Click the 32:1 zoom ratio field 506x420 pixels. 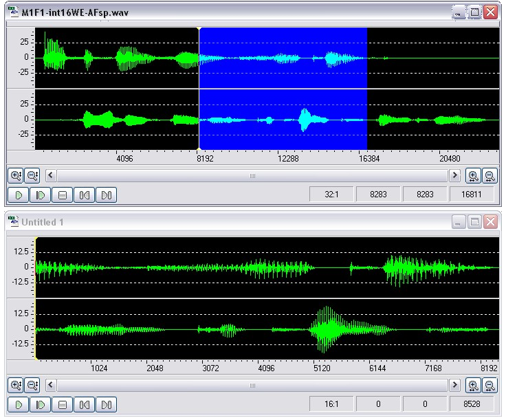tap(331, 195)
